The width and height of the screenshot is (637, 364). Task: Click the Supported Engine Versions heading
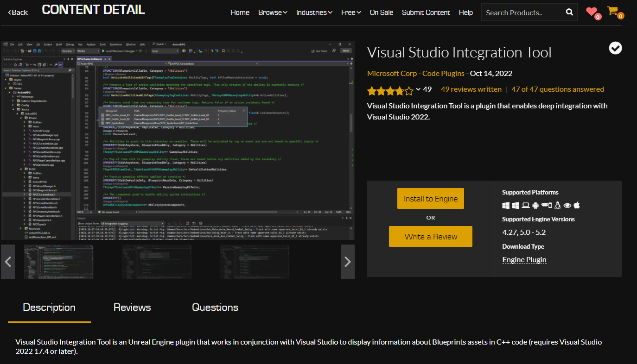(538, 219)
